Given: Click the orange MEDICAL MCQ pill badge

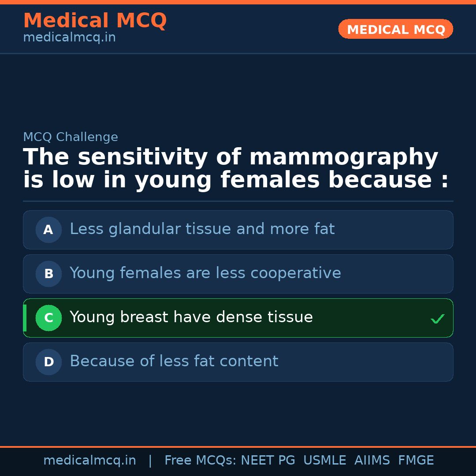Looking at the screenshot, I should coord(395,30).
